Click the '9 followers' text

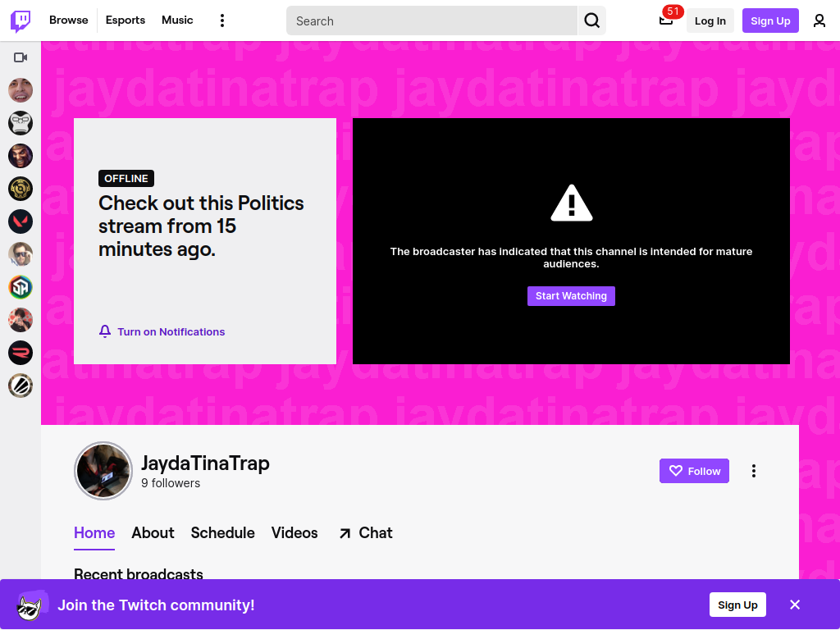pyautogui.click(x=171, y=483)
